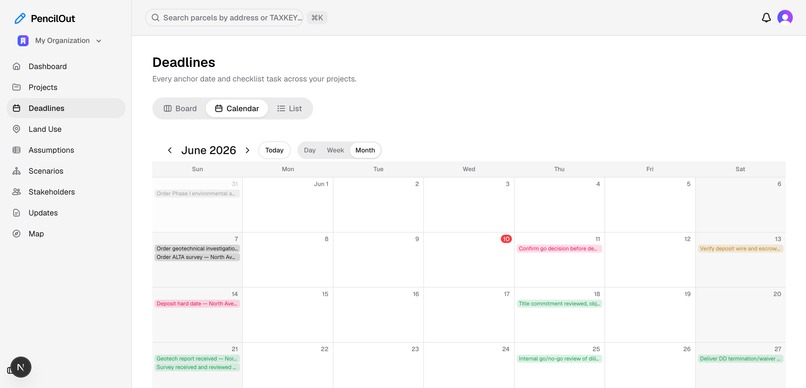Open the Projects section
806x388 pixels.
tap(43, 87)
